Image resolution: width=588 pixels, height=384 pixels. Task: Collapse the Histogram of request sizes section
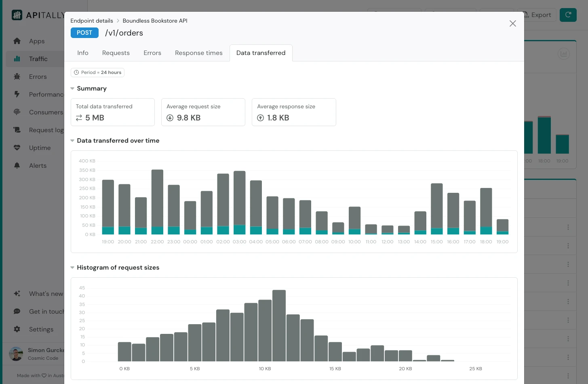coord(72,267)
